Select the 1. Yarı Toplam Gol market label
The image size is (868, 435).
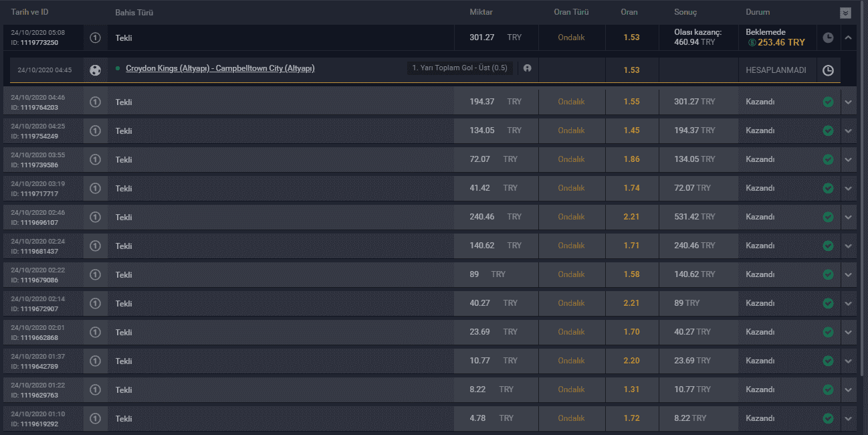(x=459, y=68)
